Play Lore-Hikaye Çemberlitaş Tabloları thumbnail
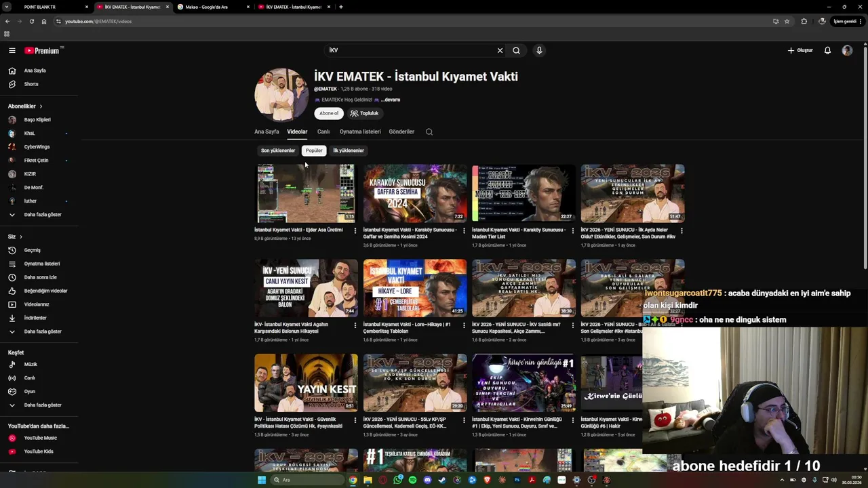Viewport: 868px width, 488px height. click(415, 288)
